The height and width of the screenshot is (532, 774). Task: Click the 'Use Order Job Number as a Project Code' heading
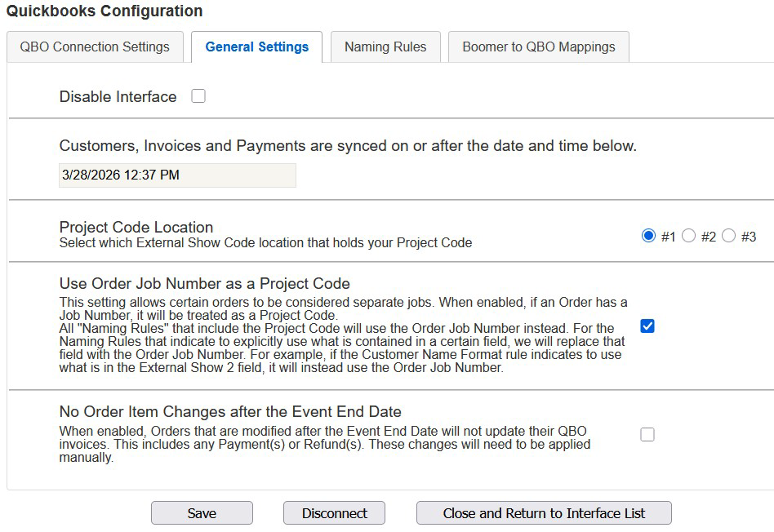click(204, 284)
